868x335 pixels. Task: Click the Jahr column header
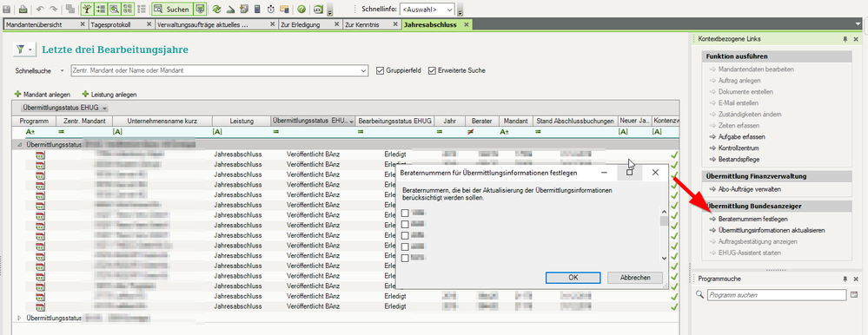point(449,121)
